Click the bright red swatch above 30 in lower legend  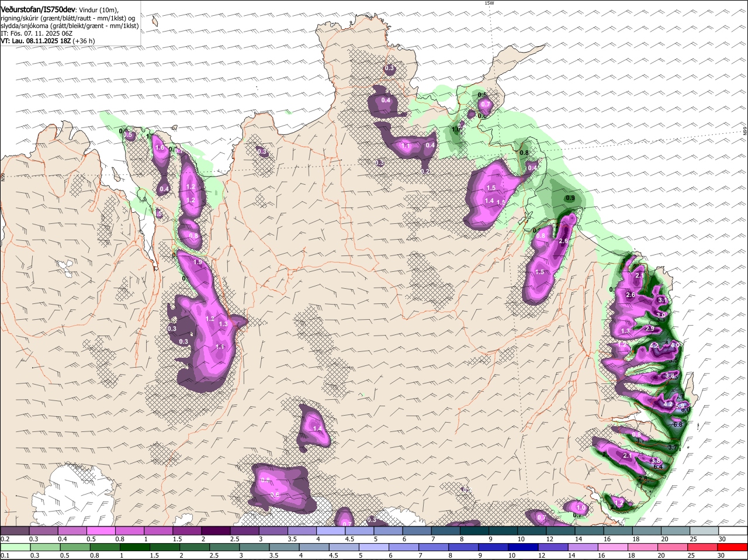coord(733,547)
